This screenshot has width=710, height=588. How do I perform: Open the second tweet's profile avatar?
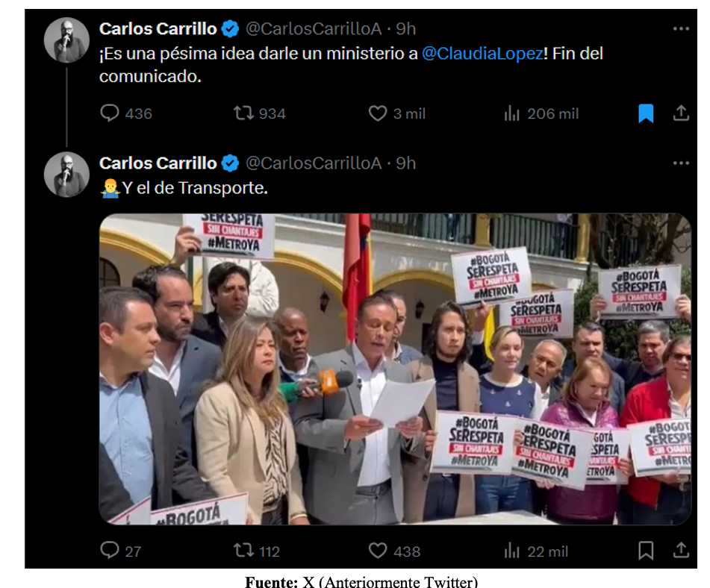coord(67,175)
